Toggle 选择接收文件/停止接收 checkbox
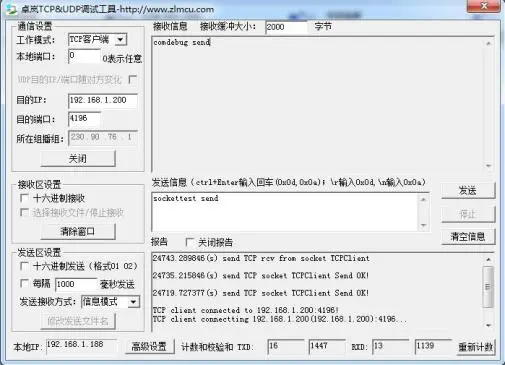505x365 pixels. (x=24, y=212)
